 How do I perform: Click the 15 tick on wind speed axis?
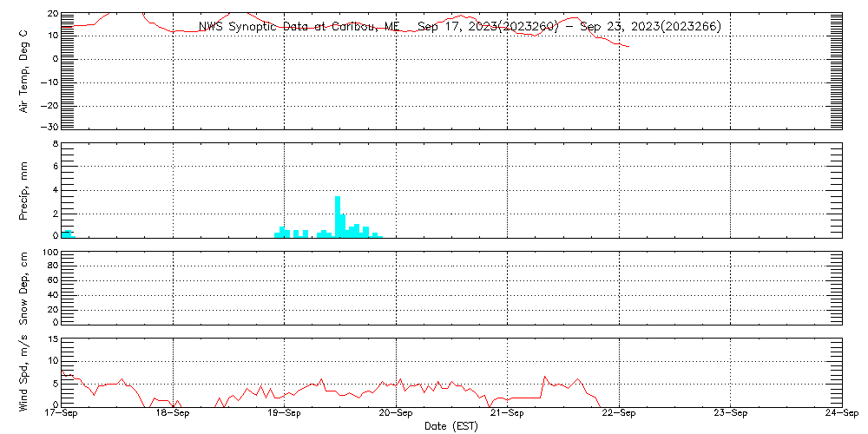point(52,339)
